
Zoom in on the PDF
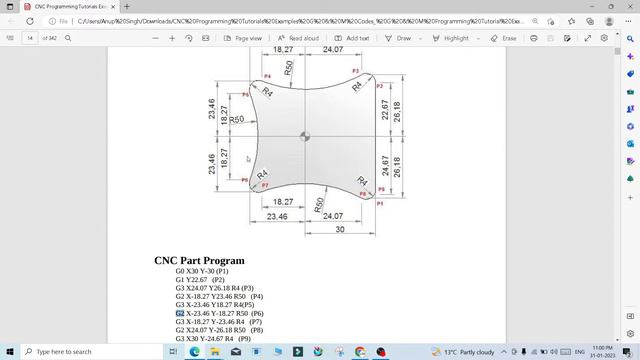tap(172, 38)
